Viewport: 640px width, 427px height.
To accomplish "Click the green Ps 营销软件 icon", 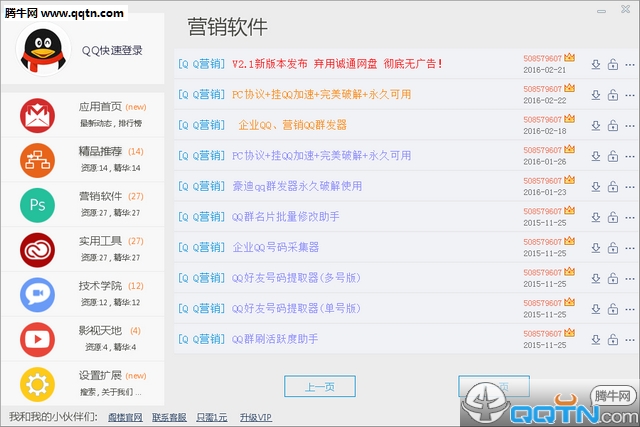I will click(39, 204).
